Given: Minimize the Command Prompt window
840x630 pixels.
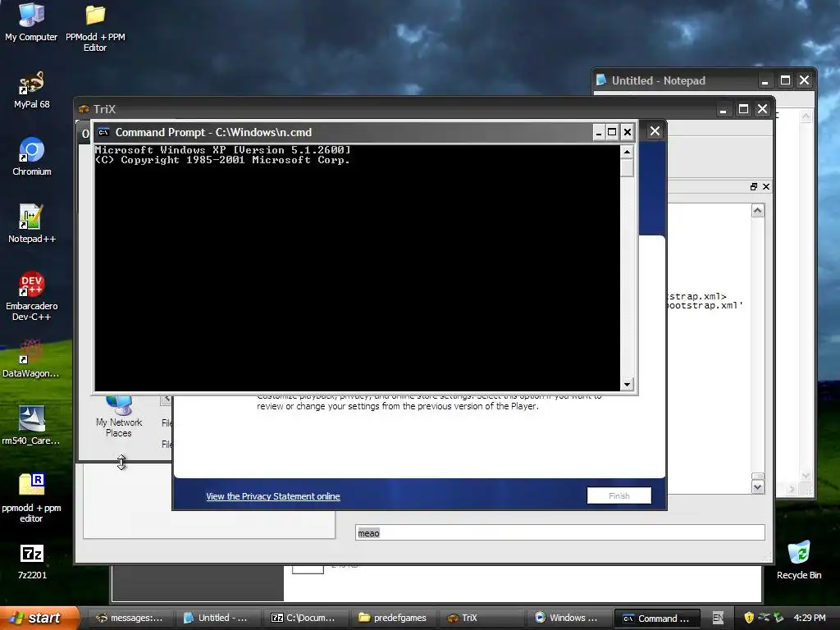Looking at the screenshot, I should (599, 132).
